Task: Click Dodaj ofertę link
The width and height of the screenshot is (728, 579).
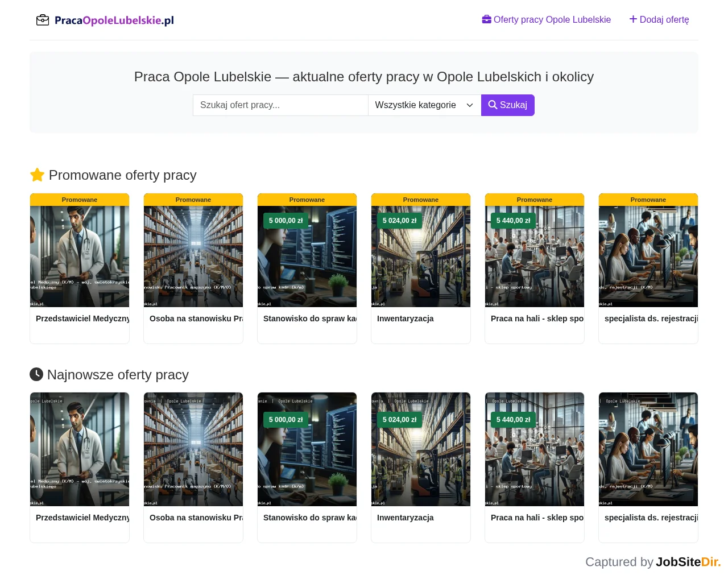Action: (x=659, y=19)
